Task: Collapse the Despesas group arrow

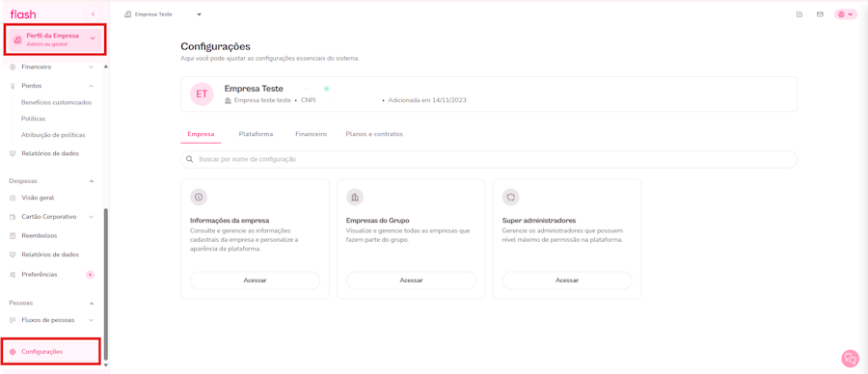Action: coord(92,181)
